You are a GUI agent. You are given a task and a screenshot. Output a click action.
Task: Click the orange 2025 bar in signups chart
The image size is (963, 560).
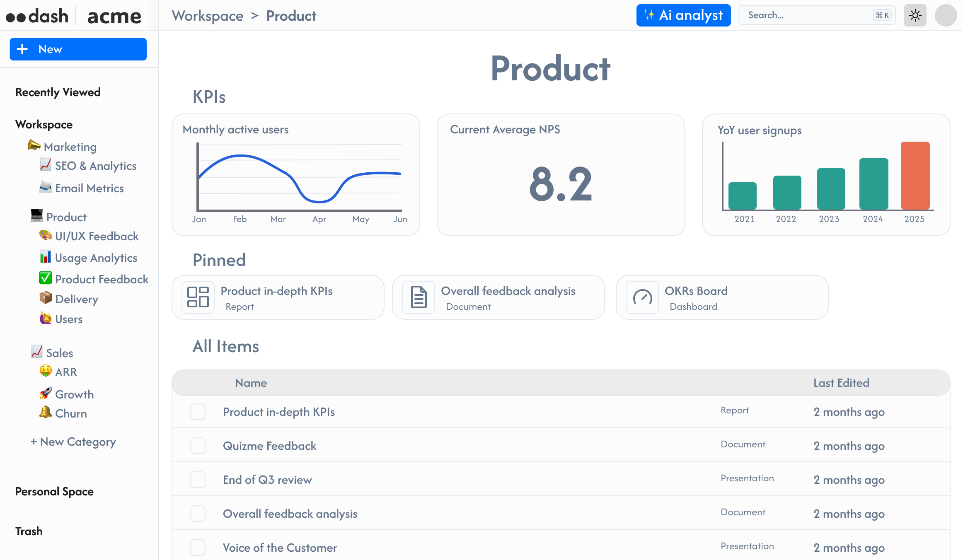coord(915,175)
